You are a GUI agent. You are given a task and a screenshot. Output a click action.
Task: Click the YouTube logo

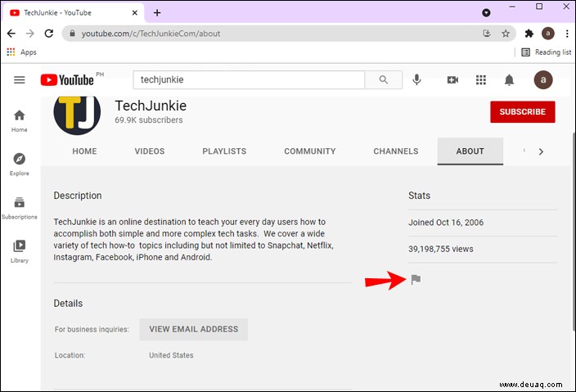click(x=67, y=79)
